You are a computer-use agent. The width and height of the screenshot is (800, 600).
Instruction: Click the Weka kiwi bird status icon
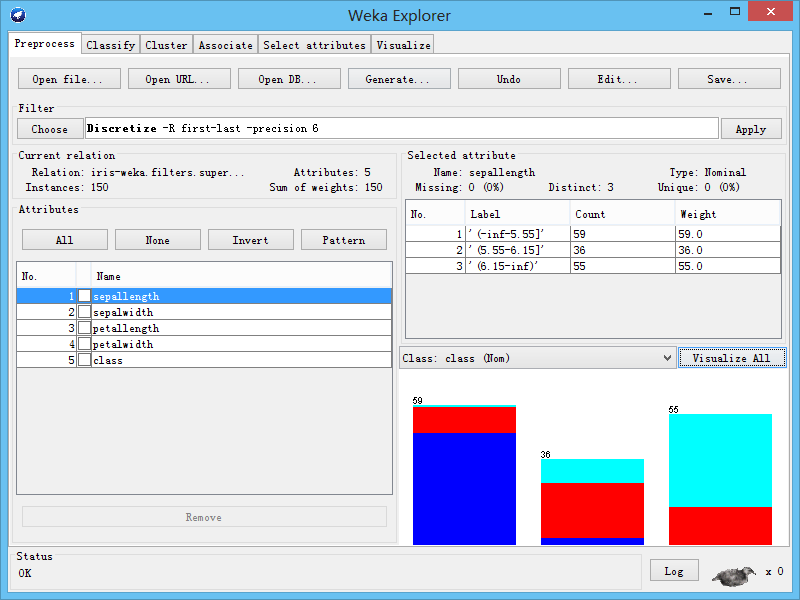point(734,575)
